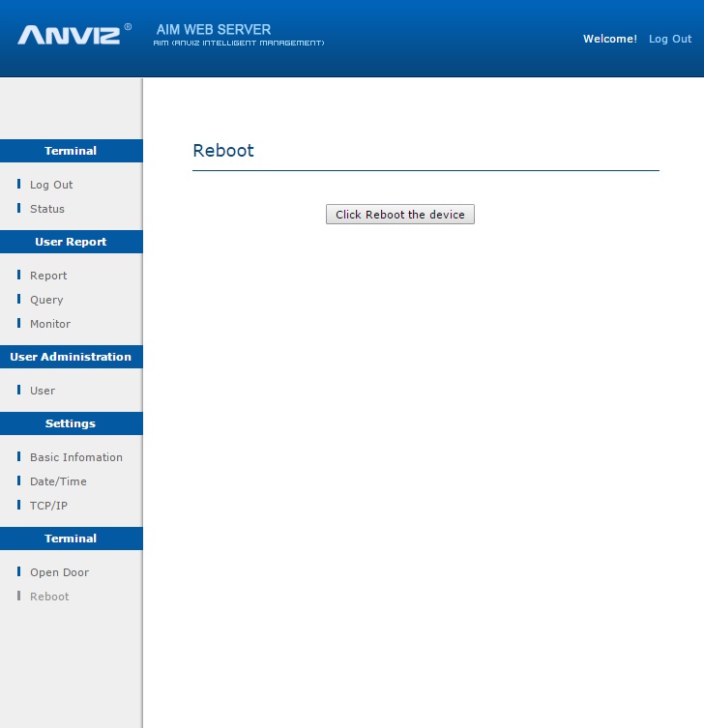Open the Log Out sidebar link
The width and height of the screenshot is (704, 728).
51,185
